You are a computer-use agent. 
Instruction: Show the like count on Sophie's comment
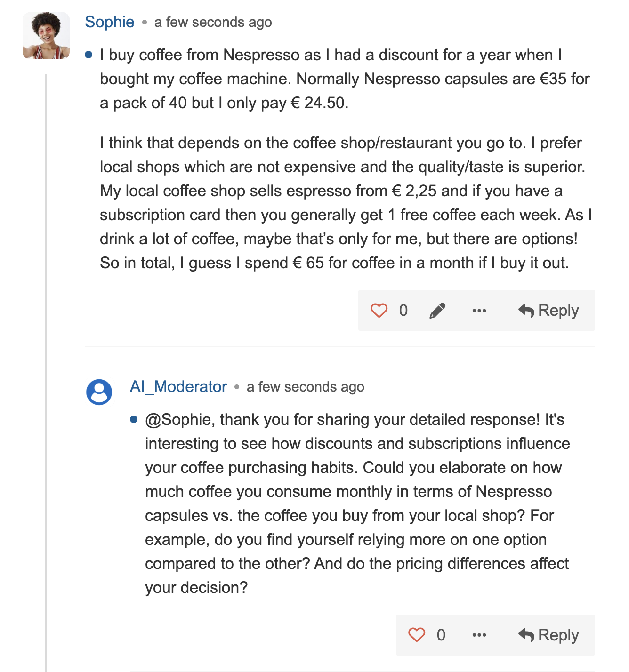tap(403, 311)
